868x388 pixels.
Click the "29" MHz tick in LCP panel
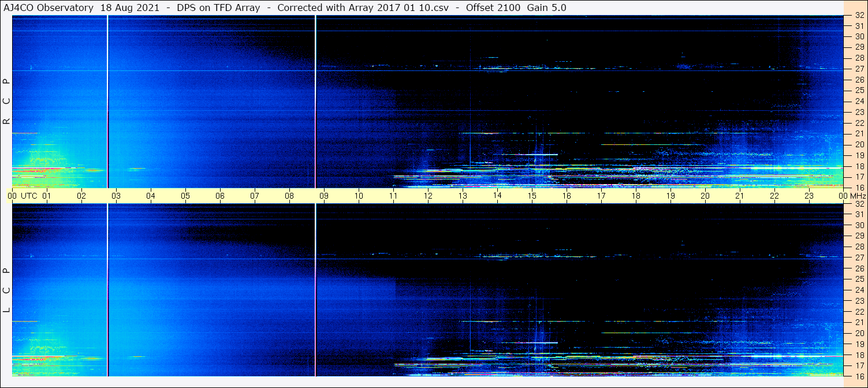pos(859,236)
